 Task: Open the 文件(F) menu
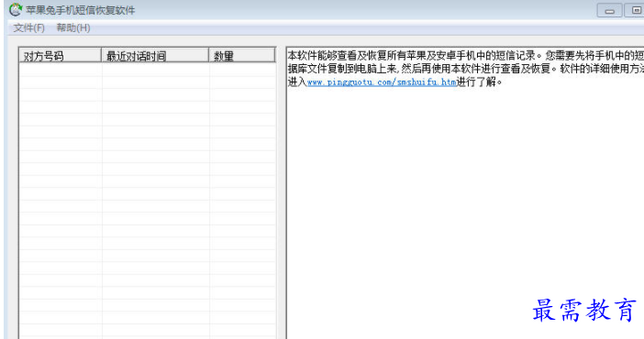pyautogui.click(x=28, y=27)
